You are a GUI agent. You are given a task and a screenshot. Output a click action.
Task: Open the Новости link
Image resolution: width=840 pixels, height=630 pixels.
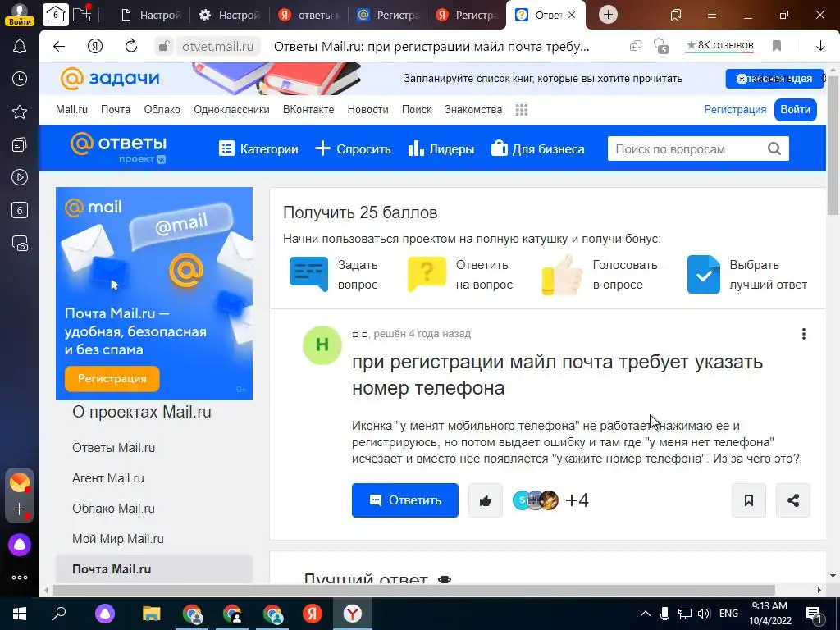click(368, 109)
